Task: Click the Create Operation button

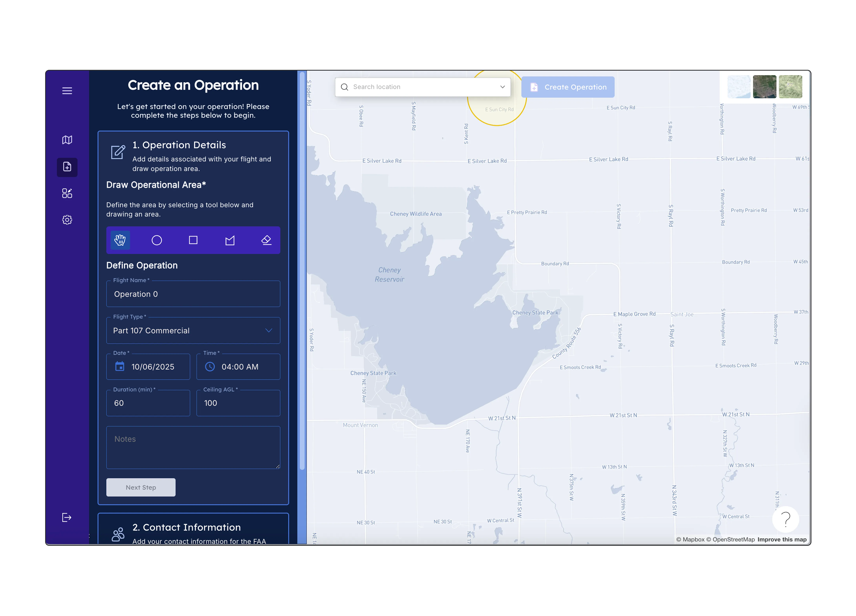Action: [568, 87]
